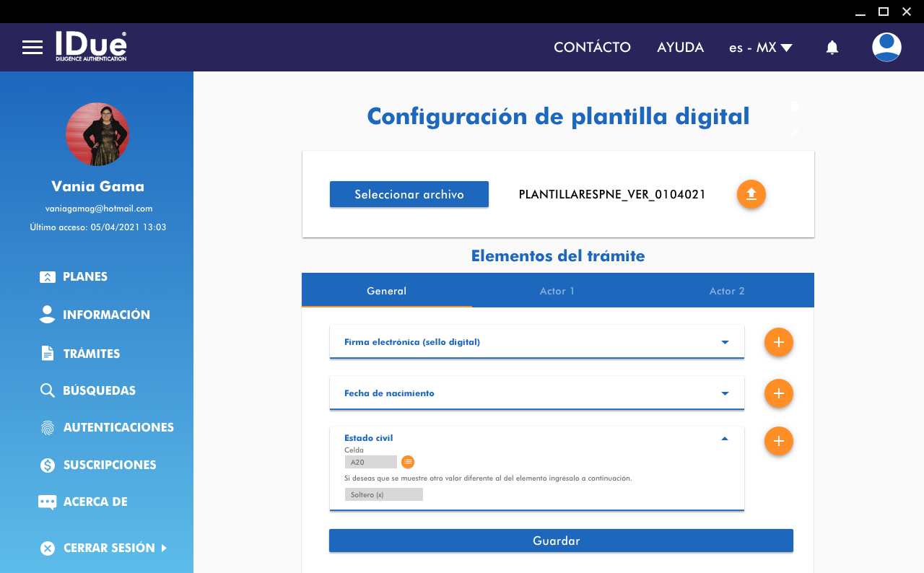Click the Guardar button

561,541
